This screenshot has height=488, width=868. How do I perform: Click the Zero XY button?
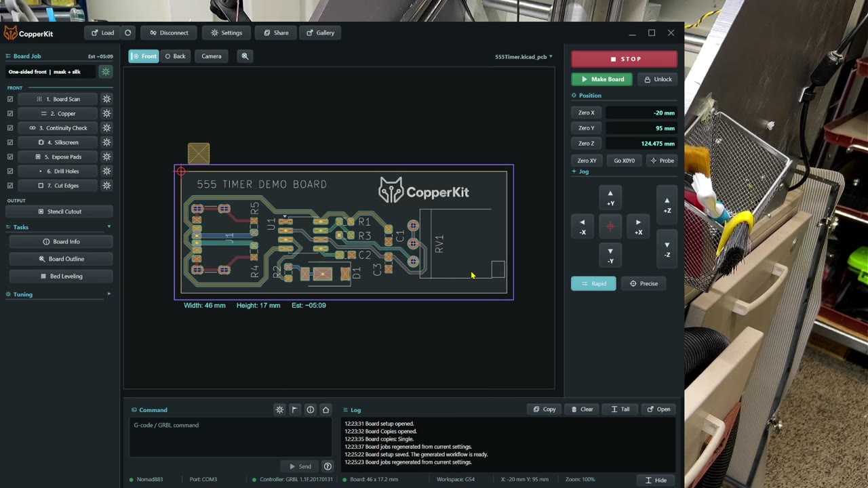tap(587, 161)
